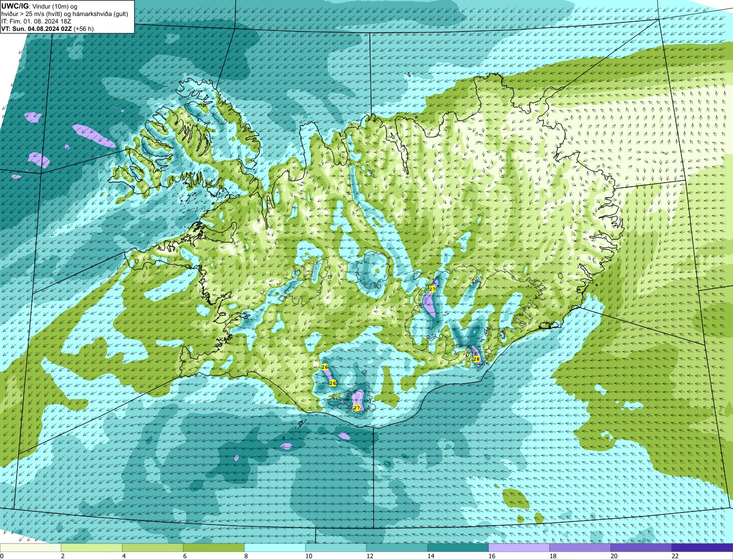
Task: Click the darkest purple segment above 22 m/s
Action: click(x=703, y=547)
